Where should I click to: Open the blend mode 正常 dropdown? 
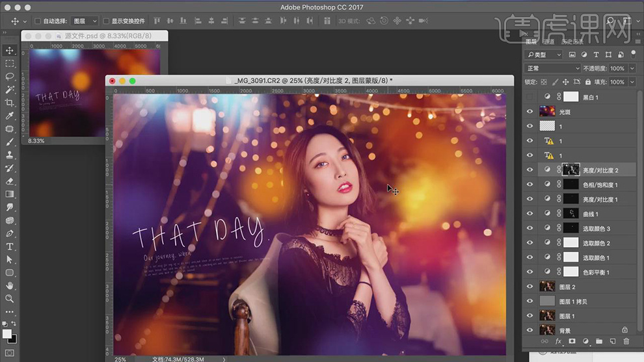[553, 68]
